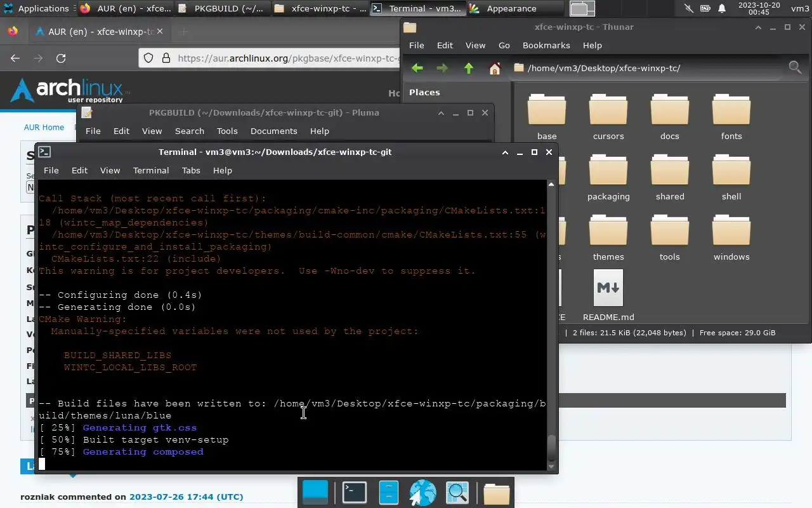Click Thunar's search magnifier icon
This screenshot has width=812, height=508.
click(795, 67)
